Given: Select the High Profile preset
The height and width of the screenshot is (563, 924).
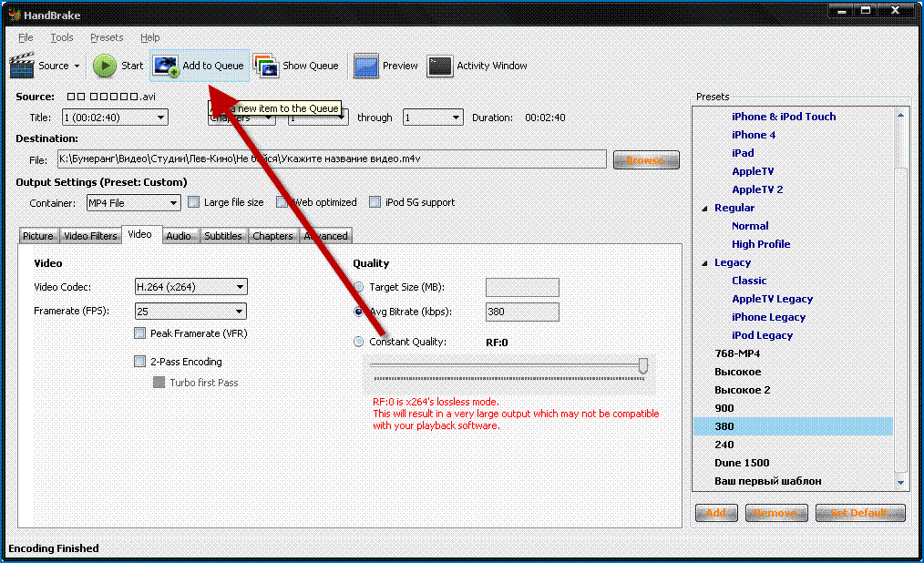Looking at the screenshot, I should (761, 244).
